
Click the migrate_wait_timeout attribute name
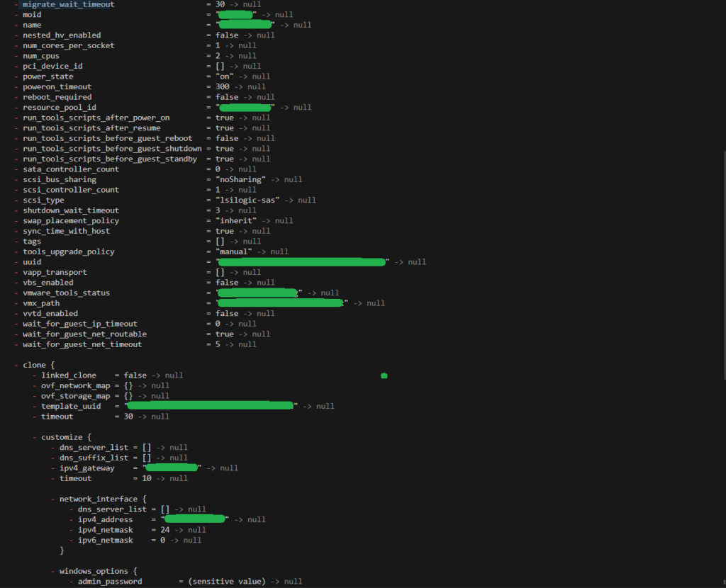[x=68, y=4]
